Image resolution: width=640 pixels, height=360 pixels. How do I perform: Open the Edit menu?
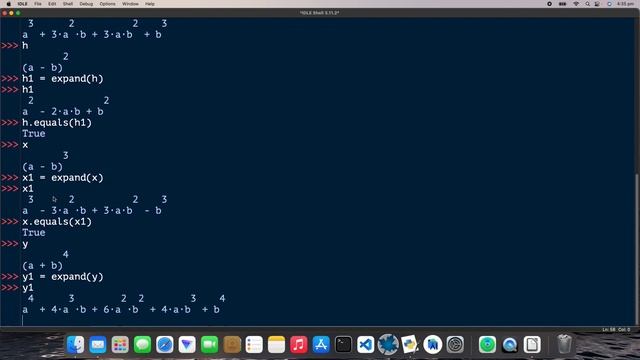click(x=52, y=4)
